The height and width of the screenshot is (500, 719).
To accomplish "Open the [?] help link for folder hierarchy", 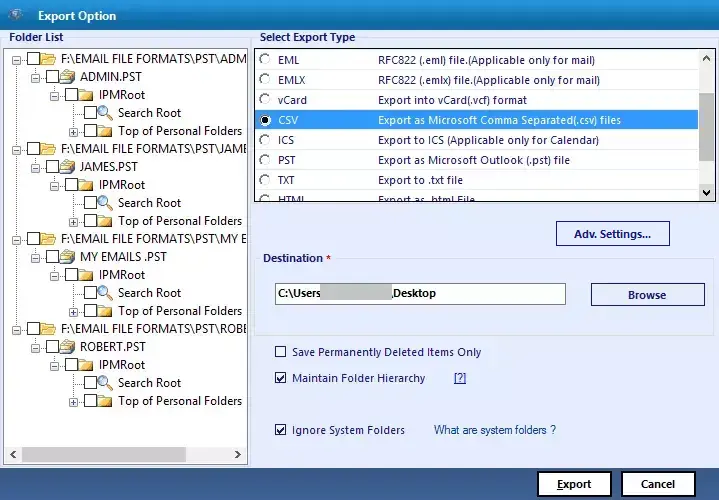I will point(460,378).
